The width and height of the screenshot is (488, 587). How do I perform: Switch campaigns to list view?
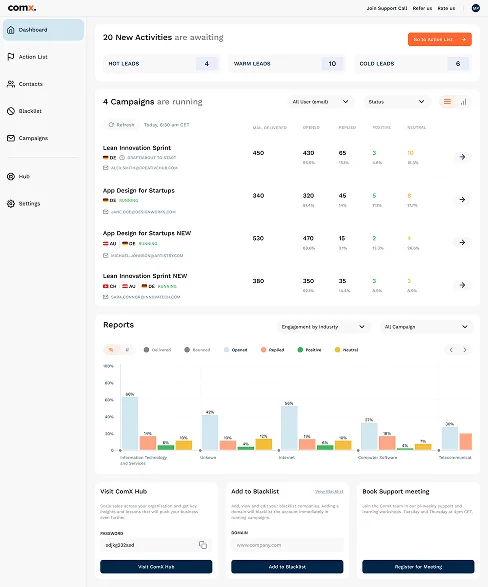(447, 102)
